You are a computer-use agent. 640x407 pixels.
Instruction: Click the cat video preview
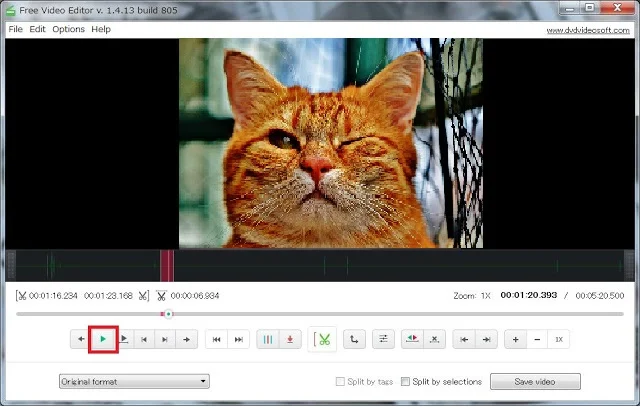(x=331, y=143)
